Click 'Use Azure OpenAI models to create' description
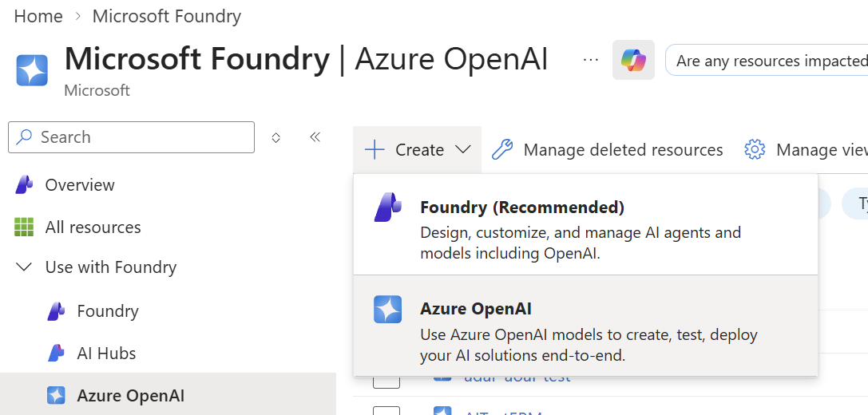The image size is (868, 415). [589, 346]
